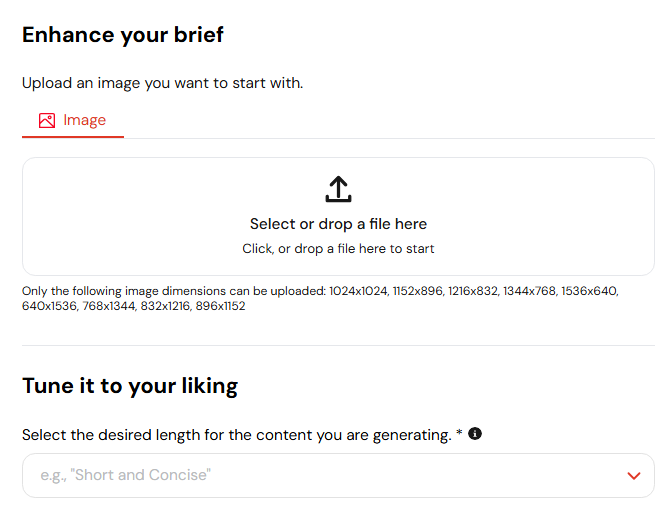Click "Click, or drop a file here to start"

click(338, 249)
